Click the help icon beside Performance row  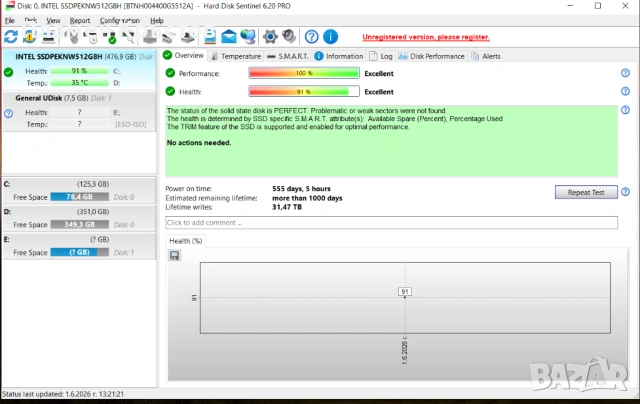point(625,73)
